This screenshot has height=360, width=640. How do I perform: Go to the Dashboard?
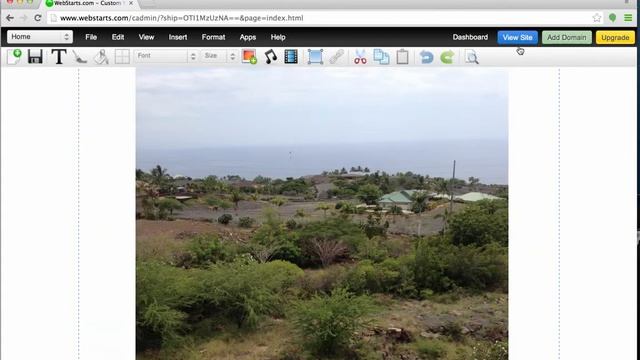pos(470,37)
